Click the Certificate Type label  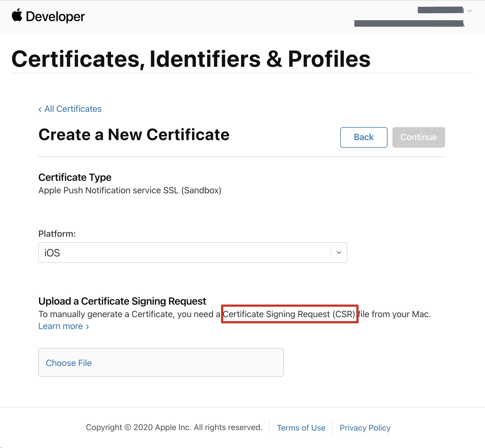(75, 177)
